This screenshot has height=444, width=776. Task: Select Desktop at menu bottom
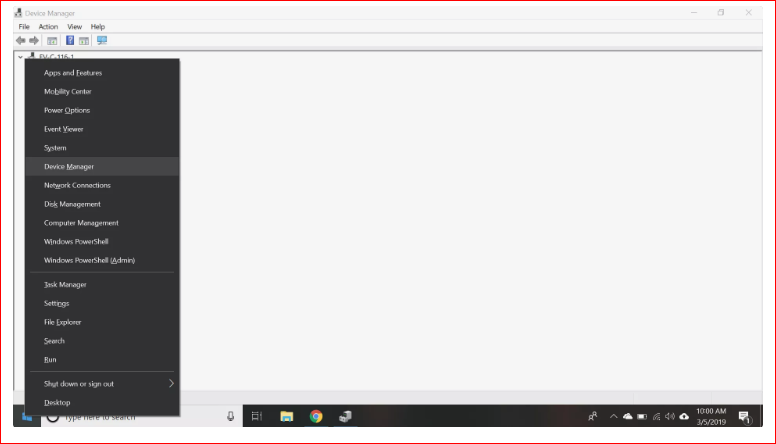coord(102,402)
